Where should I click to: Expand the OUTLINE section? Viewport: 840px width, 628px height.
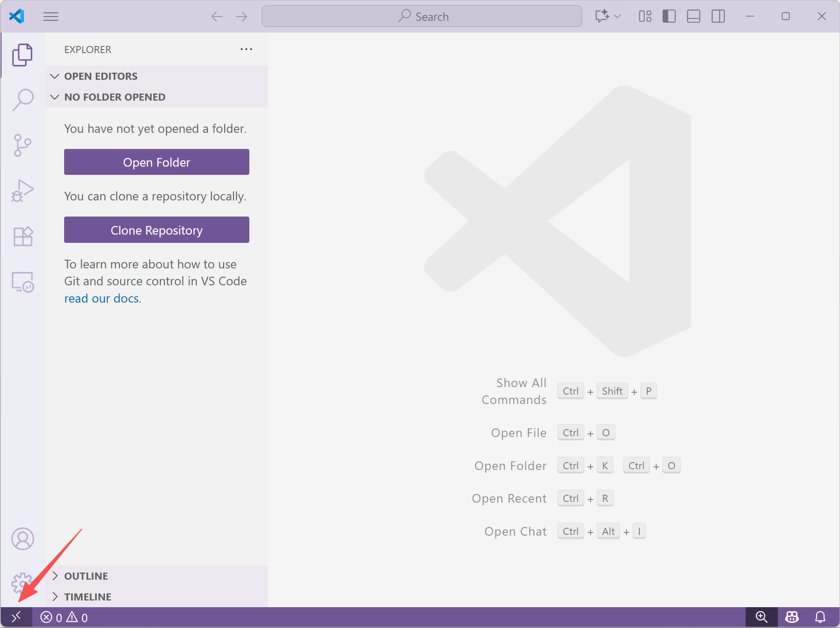(x=157, y=576)
